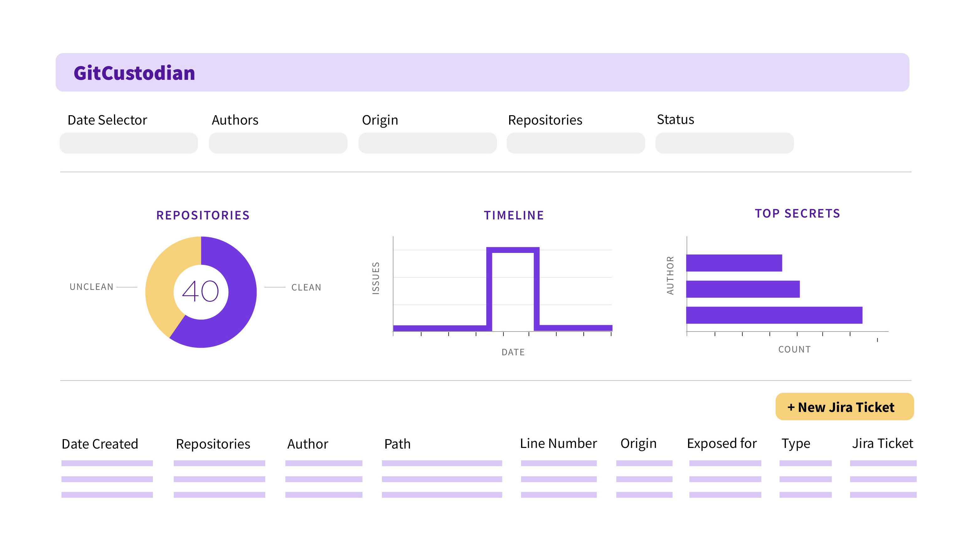Open the Status filter dropdown

[724, 143]
